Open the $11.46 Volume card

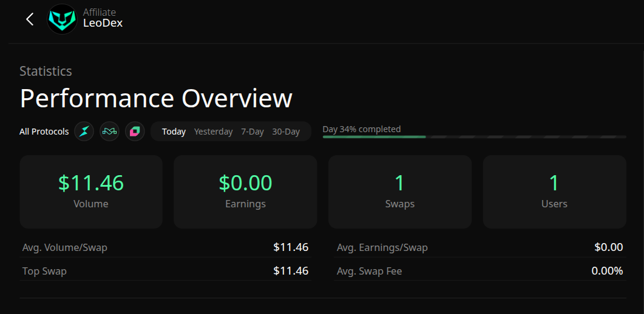pyautogui.click(x=91, y=192)
